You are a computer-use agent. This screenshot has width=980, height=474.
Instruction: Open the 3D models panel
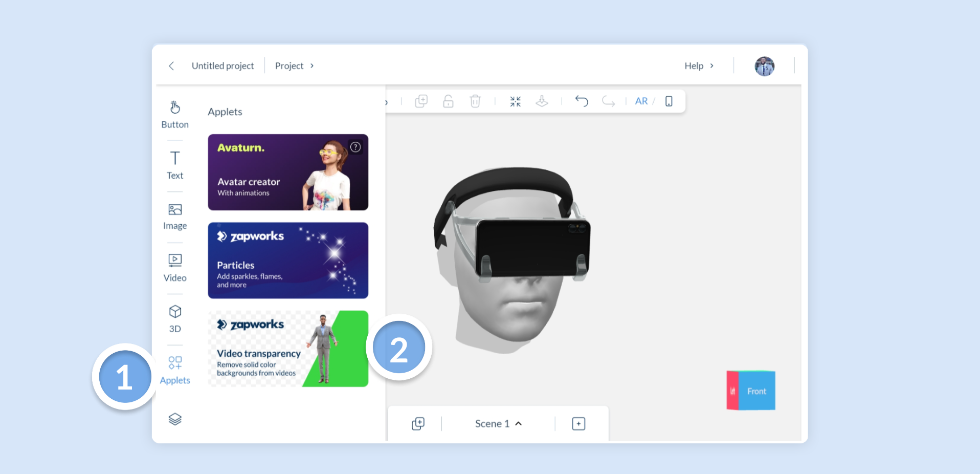175,319
